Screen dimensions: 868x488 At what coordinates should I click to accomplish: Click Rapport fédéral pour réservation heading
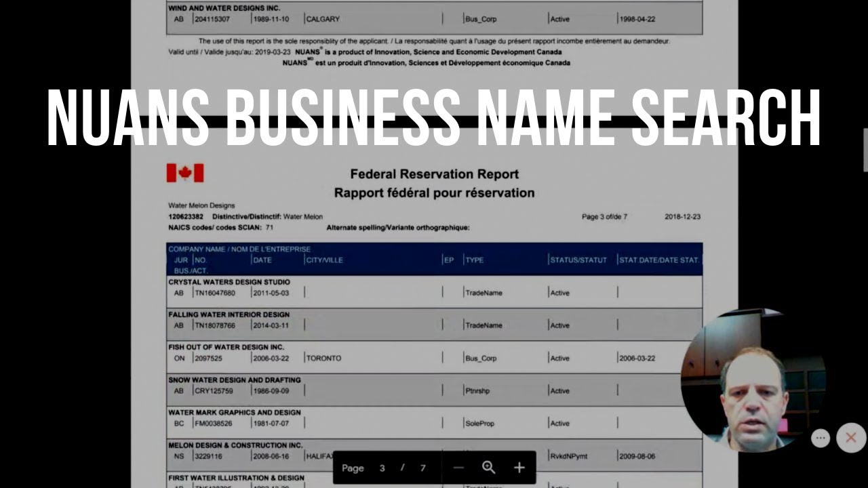coord(435,193)
